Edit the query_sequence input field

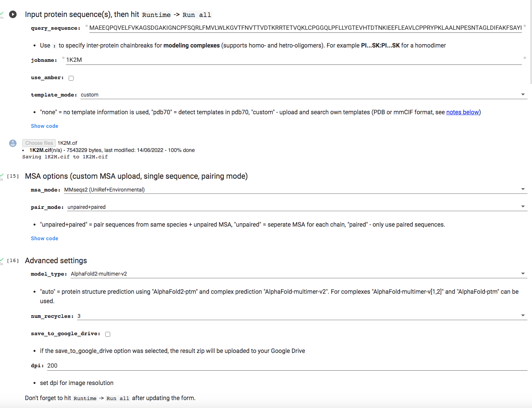point(264,28)
